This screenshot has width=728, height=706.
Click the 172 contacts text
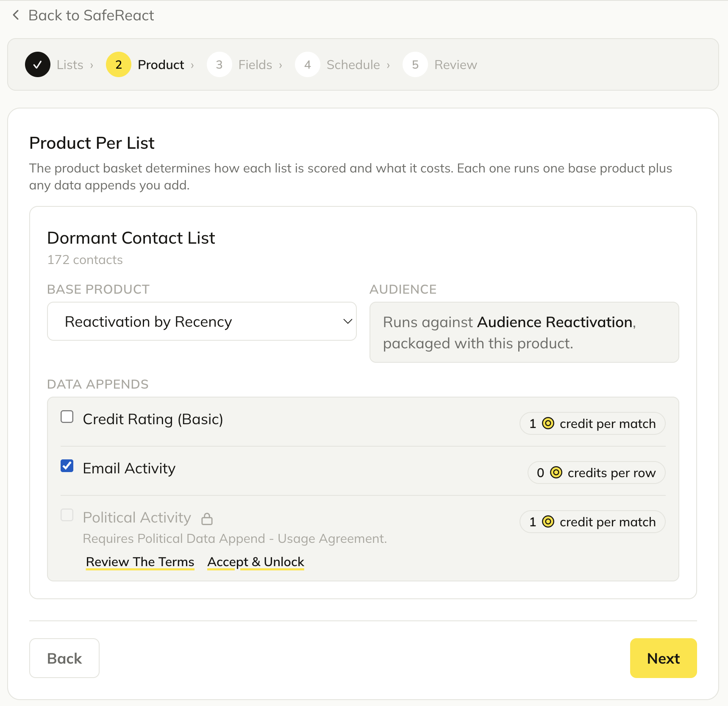tap(85, 260)
